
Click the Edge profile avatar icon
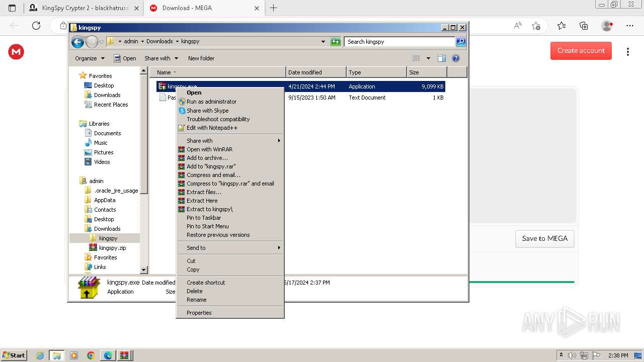point(607,26)
